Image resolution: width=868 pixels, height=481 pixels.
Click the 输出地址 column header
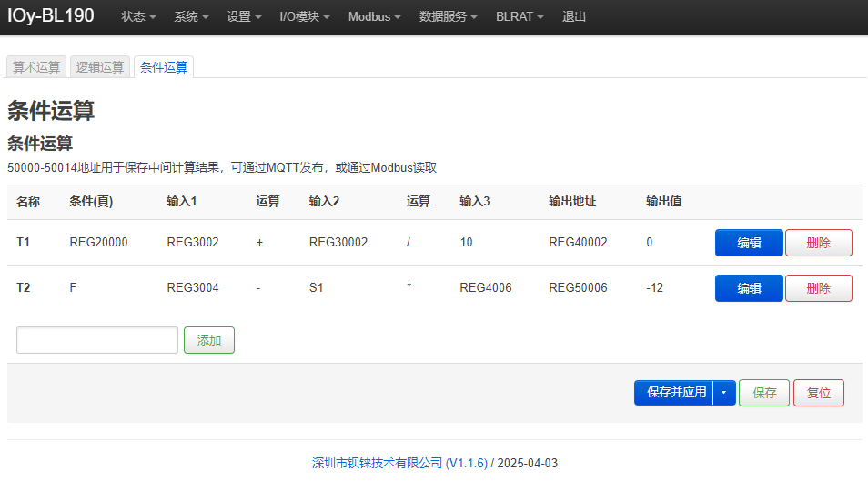[x=571, y=202]
